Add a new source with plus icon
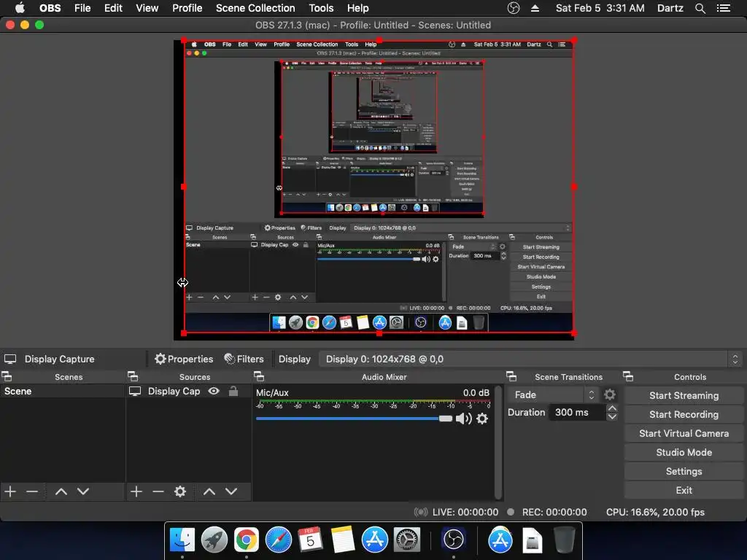 click(x=136, y=491)
